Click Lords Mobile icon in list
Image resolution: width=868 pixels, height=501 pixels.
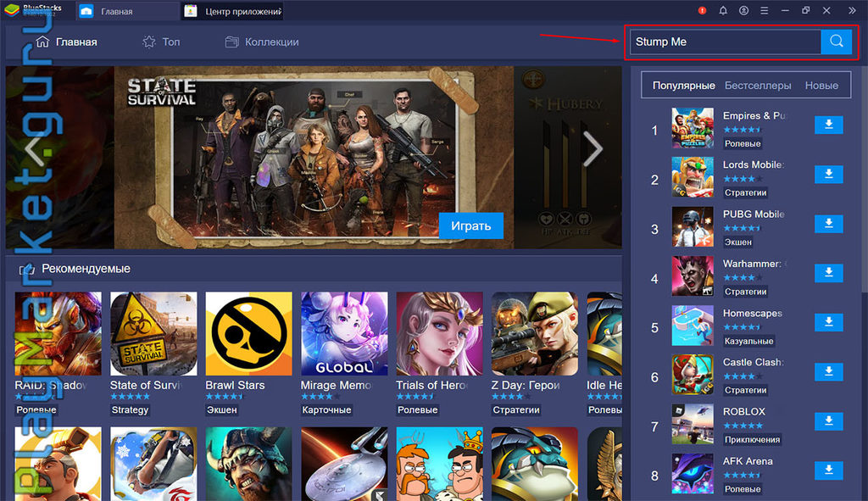pos(693,177)
